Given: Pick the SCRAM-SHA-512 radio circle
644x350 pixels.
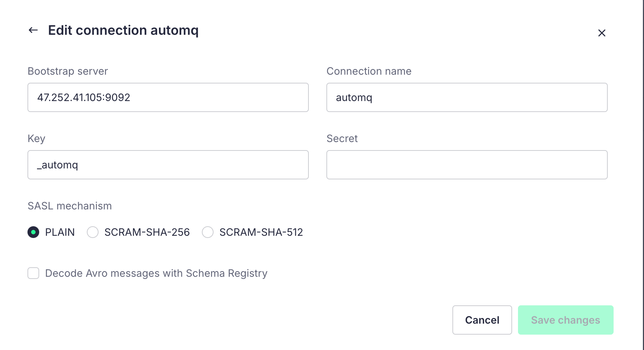Looking at the screenshot, I should click(x=208, y=232).
